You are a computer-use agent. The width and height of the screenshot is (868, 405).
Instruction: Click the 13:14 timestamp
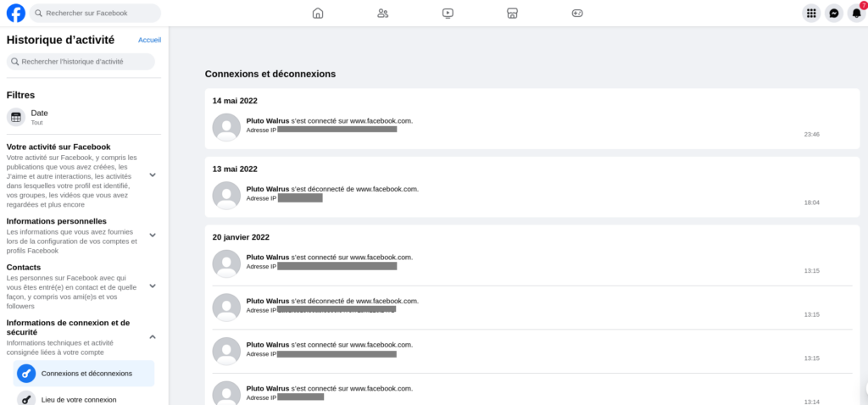(811, 402)
